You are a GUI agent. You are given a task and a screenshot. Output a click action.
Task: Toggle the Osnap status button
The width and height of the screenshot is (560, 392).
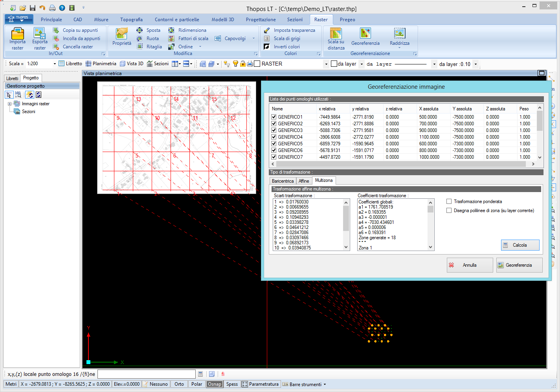pos(215,384)
